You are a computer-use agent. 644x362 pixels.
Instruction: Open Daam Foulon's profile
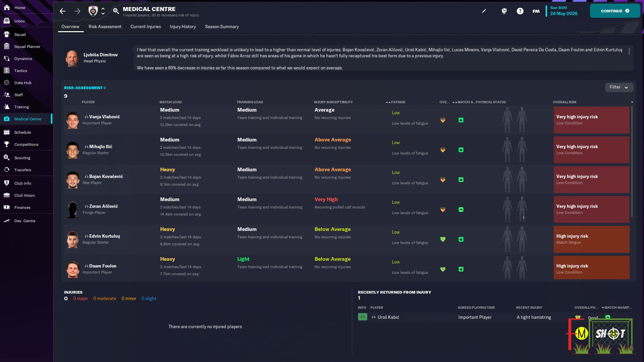point(103,266)
